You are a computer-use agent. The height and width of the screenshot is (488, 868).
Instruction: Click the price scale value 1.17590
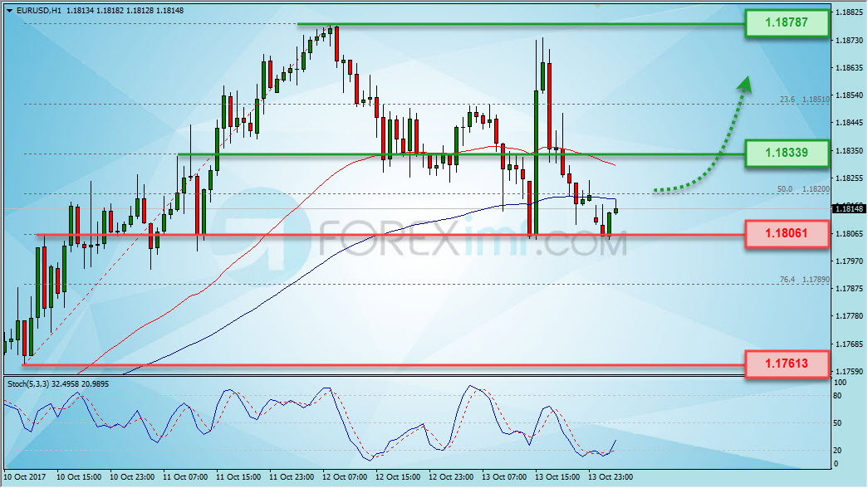[849, 371]
